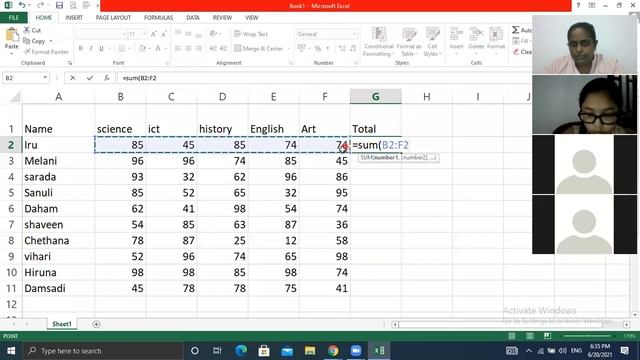The height and width of the screenshot is (360, 640).
Task: Click the New Sheet plus button
Action: click(96, 324)
